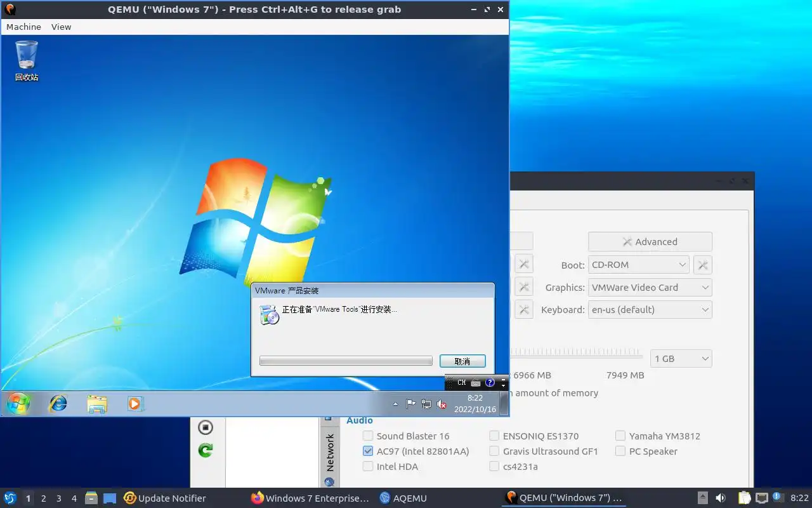Viewport: 812px width, 508px height.
Task: Enable Sound Blaster 16 audio card
Action: point(406,436)
